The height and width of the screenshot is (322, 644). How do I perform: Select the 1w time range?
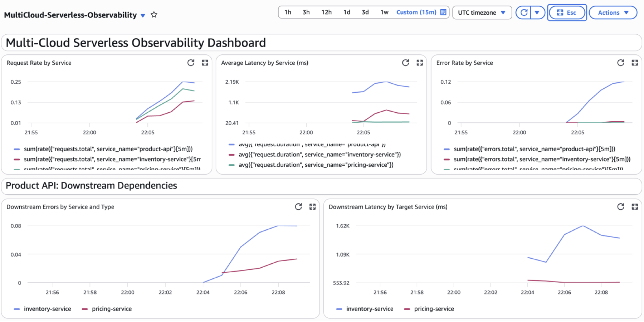coord(384,12)
